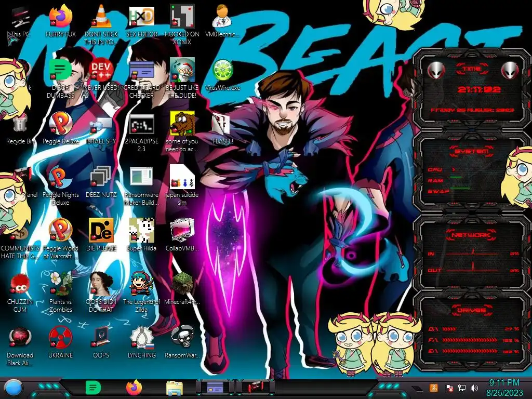Click the DRIVES gadget header
This screenshot has height=399, width=532.
click(x=471, y=310)
